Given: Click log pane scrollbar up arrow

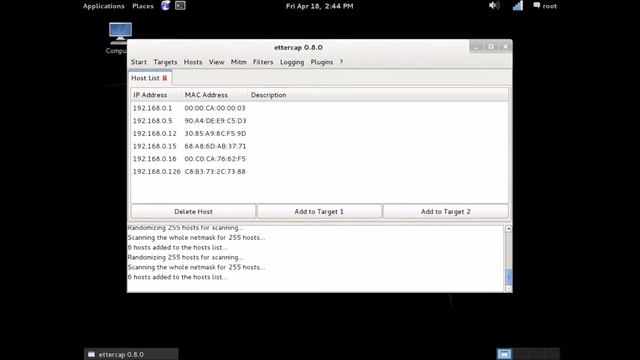Looking at the screenshot, I should coord(509,229).
